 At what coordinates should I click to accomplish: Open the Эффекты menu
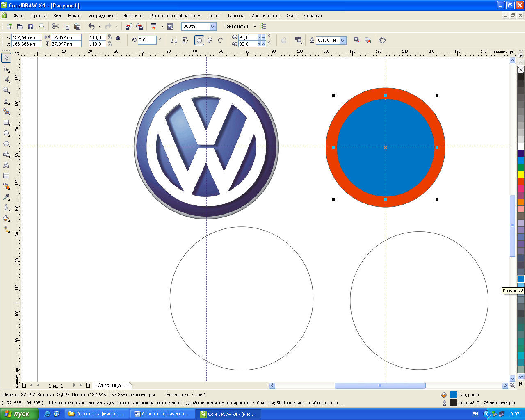133,16
